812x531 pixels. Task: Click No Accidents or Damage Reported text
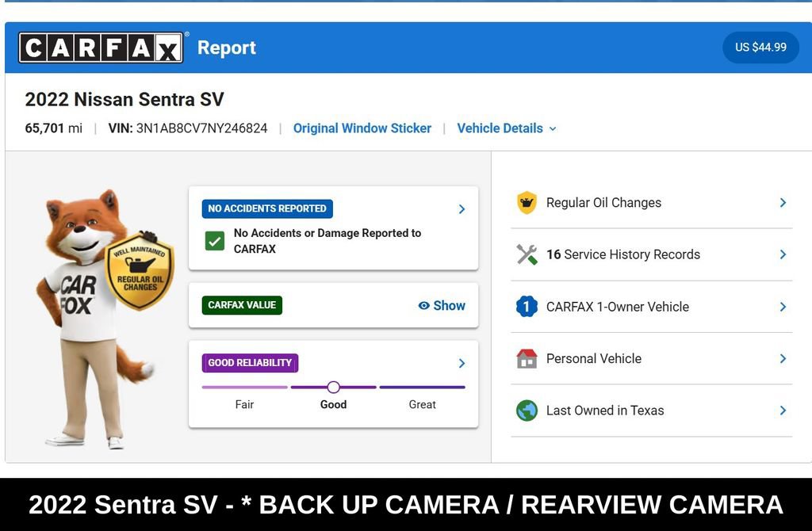[x=327, y=241]
